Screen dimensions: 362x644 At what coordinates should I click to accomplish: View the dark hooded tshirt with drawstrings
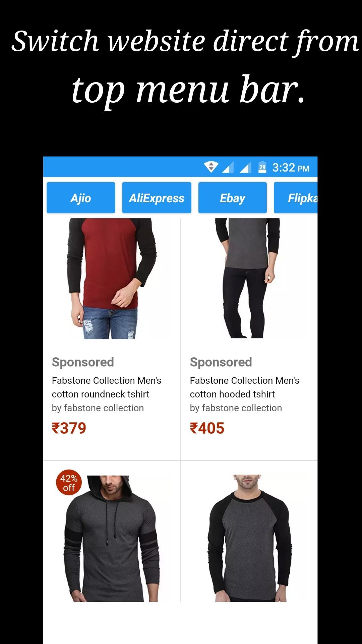click(x=111, y=538)
